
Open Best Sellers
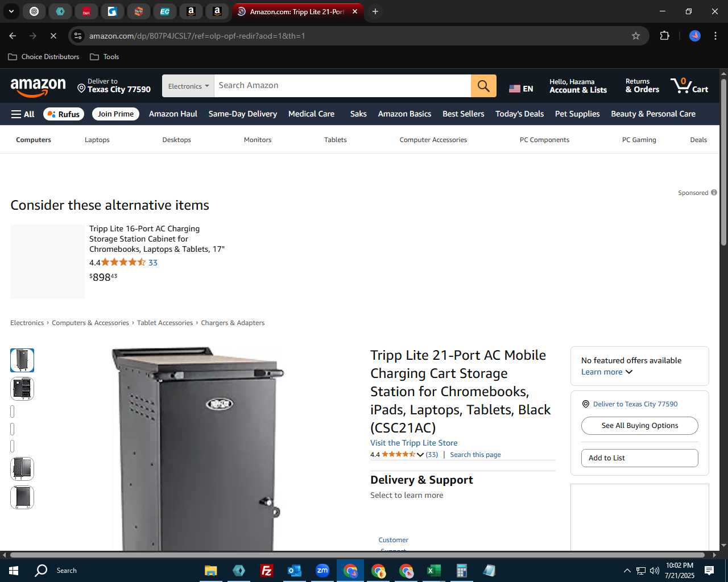tap(464, 114)
